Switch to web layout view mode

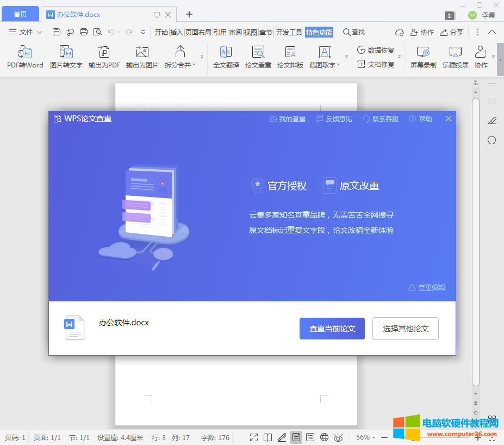click(324, 437)
